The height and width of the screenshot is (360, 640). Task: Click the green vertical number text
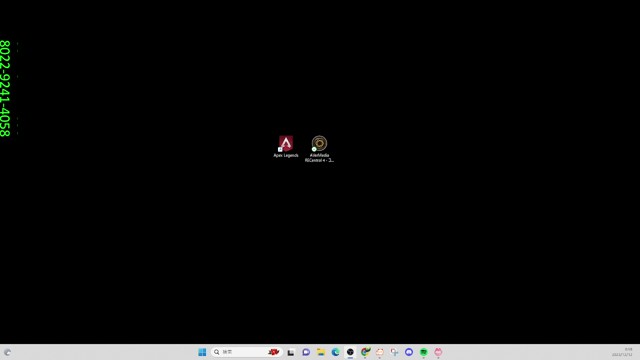pos(5,88)
